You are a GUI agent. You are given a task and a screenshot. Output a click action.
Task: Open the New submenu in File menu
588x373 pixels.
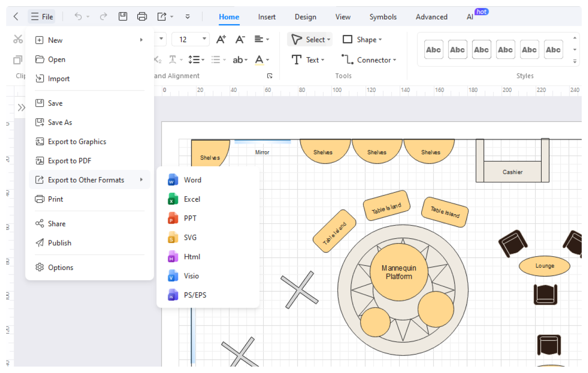(x=90, y=40)
